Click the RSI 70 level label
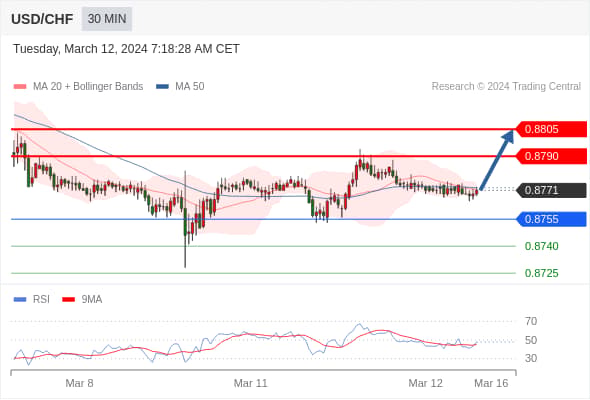This screenshot has height=400, width=590. click(531, 321)
